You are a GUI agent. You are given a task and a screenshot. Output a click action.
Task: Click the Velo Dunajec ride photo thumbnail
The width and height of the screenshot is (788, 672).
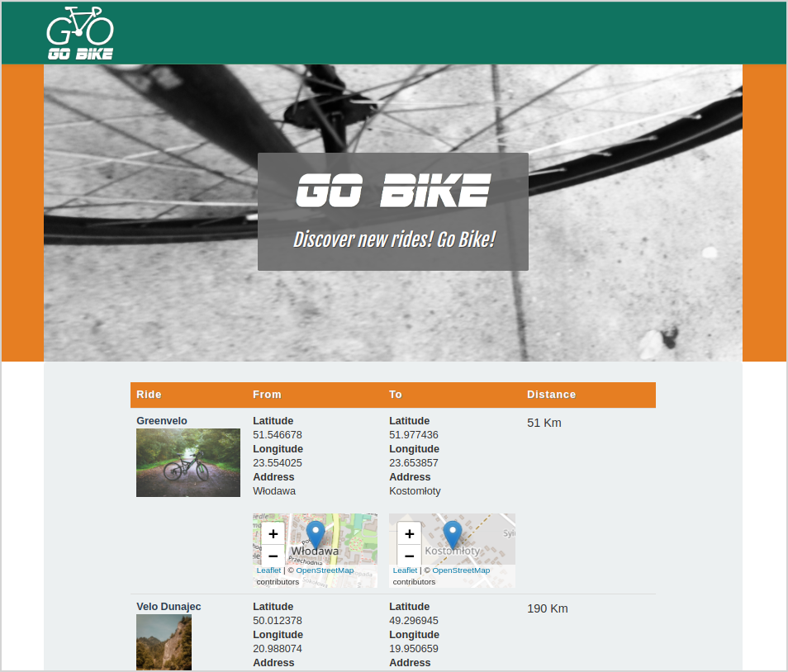point(164,642)
